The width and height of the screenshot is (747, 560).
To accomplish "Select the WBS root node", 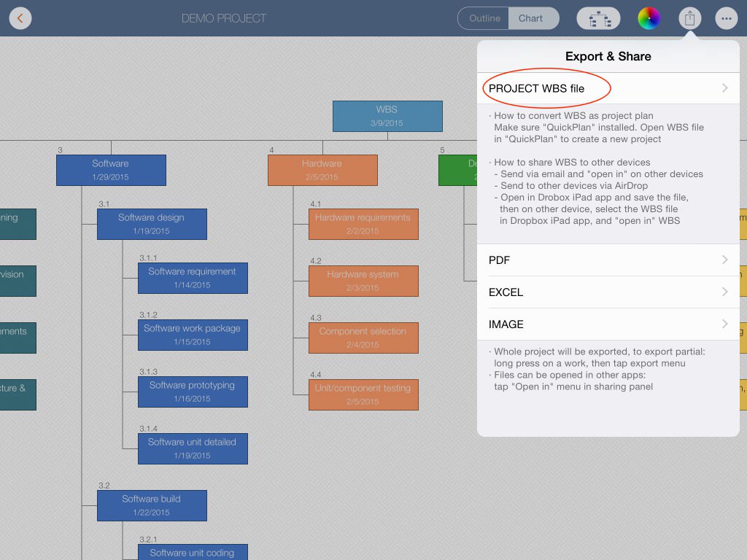I will 387,116.
